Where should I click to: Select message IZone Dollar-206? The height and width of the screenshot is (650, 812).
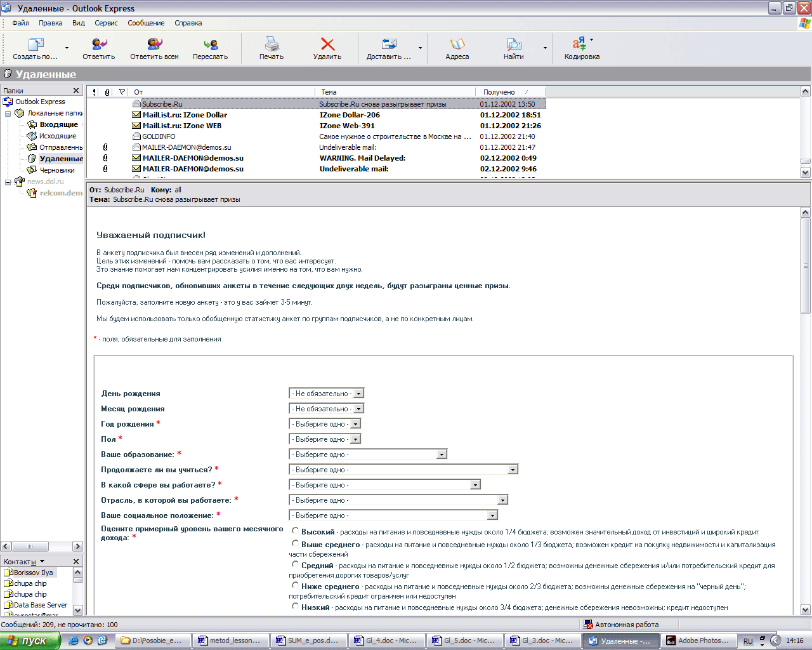coord(316,115)
